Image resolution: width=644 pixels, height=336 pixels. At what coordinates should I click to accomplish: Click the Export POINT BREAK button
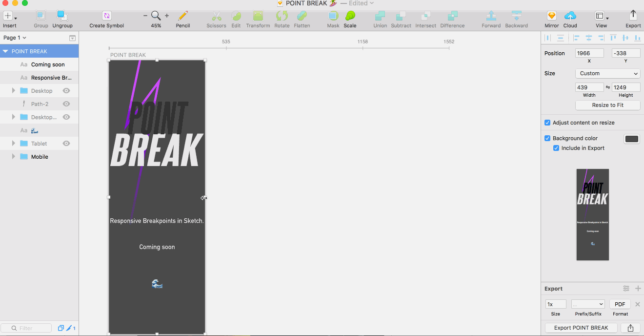pyautogui.click(x=581, y=328)
